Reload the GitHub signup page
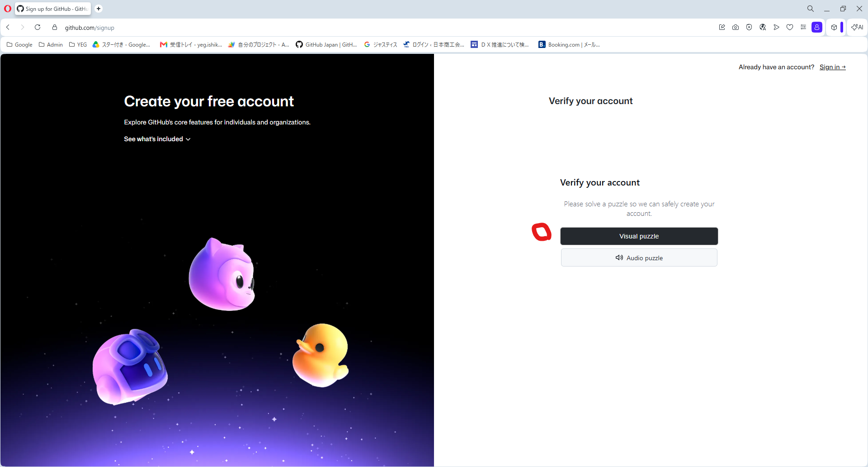Viewport: 868px width, 467px height. (38, 28)
